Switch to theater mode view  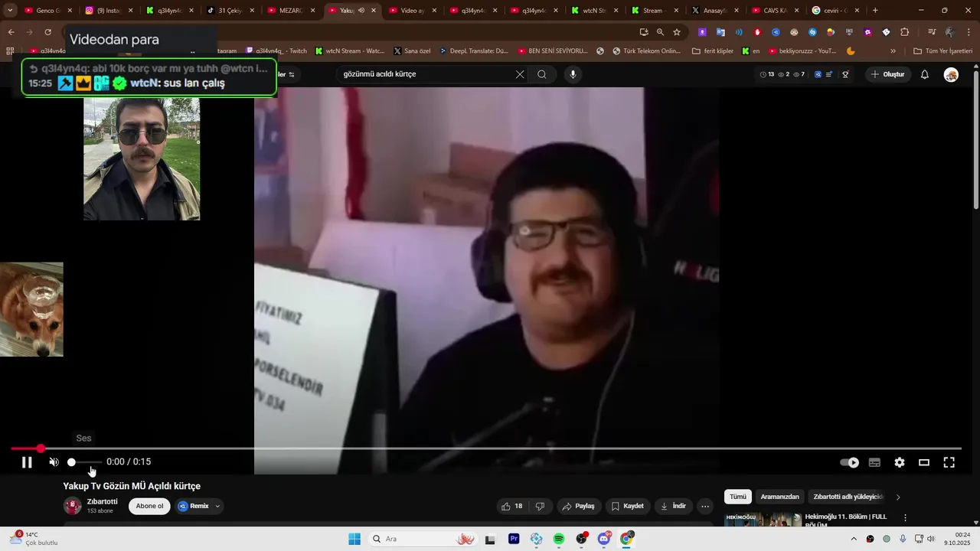(x=924, y=462)
